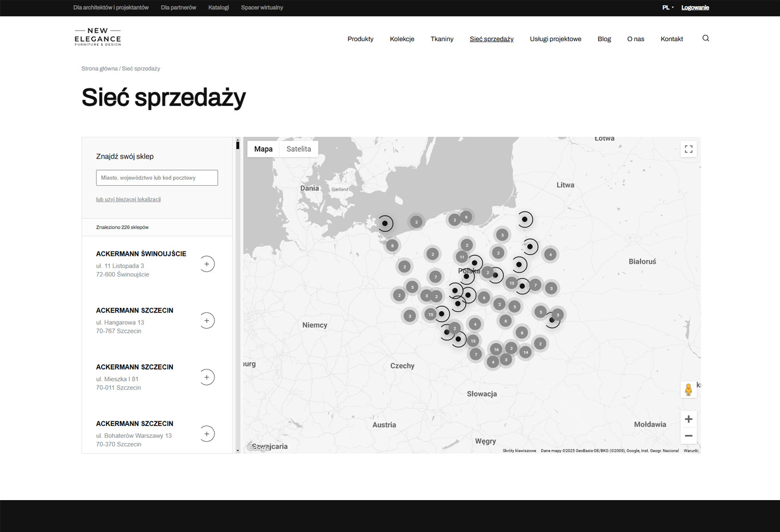Switch map to Satelita view
This screenshot has width=780, height=532.
tap(298, 149)
